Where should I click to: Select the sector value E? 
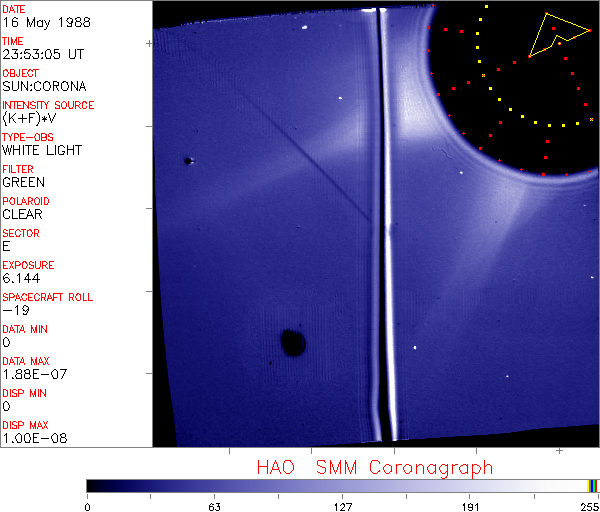click(6, 246)
